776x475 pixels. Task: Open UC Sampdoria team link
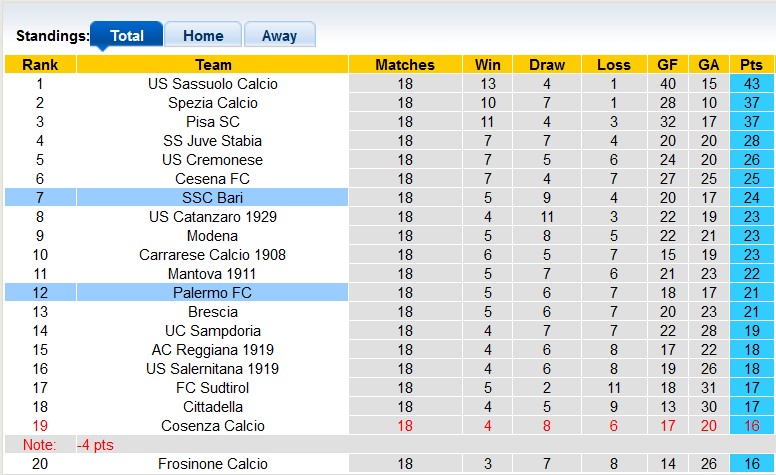(212, 331)
